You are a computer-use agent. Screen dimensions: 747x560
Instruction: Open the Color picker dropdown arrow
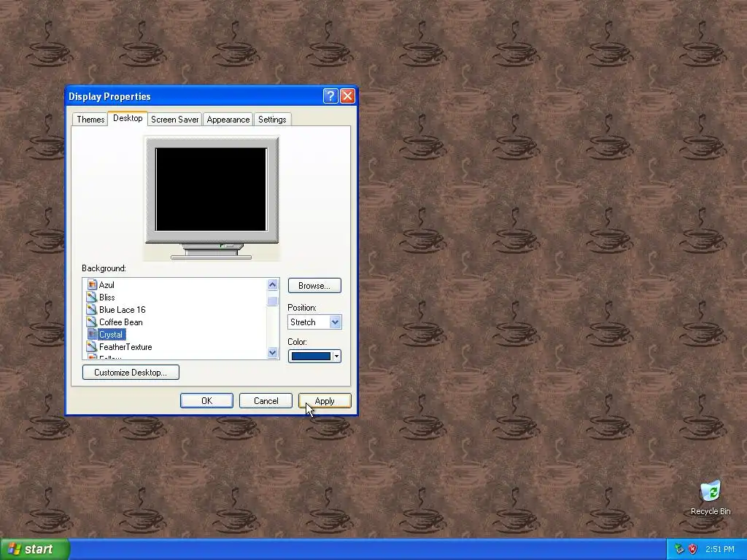point(336,356)
